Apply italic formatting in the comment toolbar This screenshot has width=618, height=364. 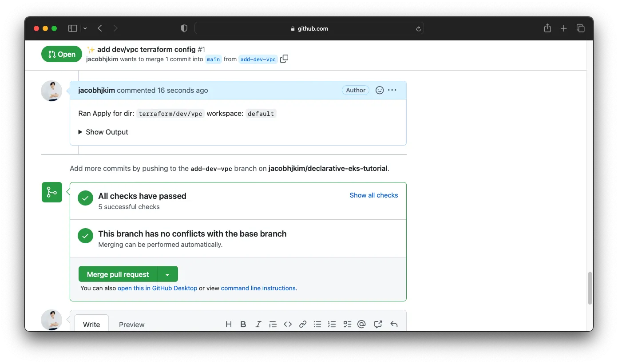tap(258, 324)
